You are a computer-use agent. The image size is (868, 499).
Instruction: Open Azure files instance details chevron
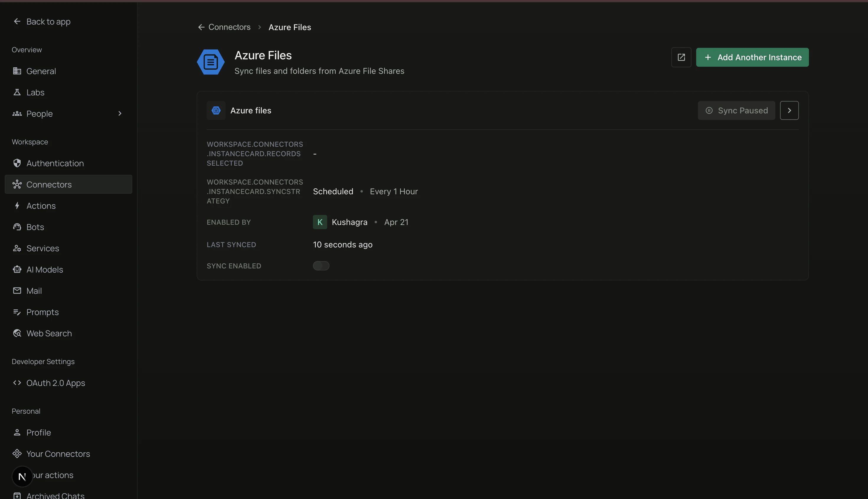[789, 110]
